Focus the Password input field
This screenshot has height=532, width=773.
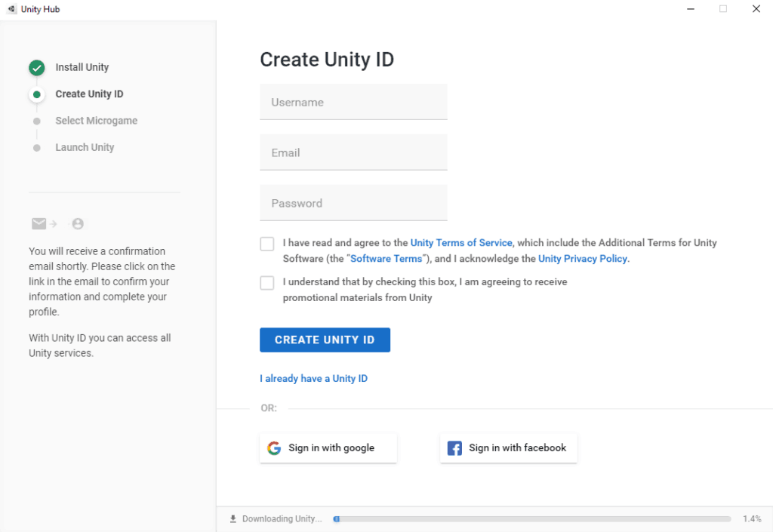(x=353, y=203)
